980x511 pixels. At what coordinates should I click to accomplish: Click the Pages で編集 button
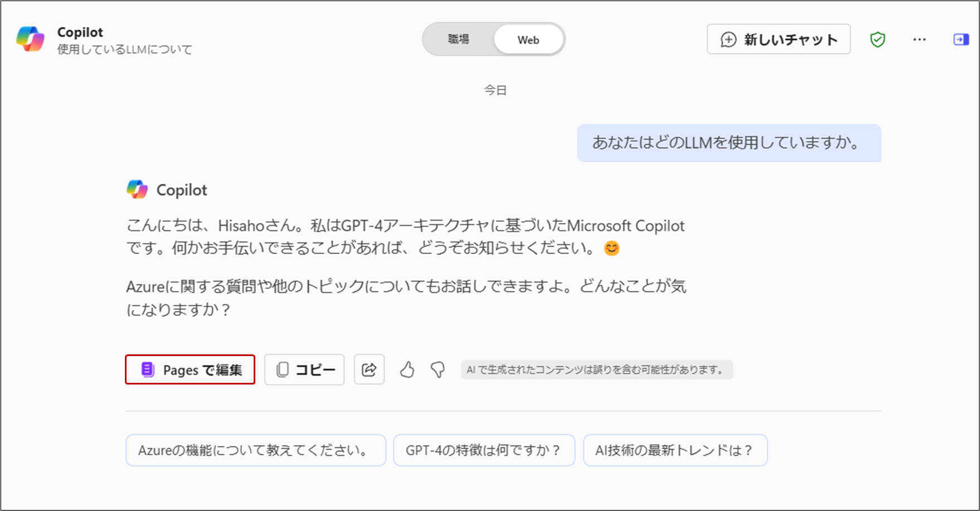(x=190, y=369)
